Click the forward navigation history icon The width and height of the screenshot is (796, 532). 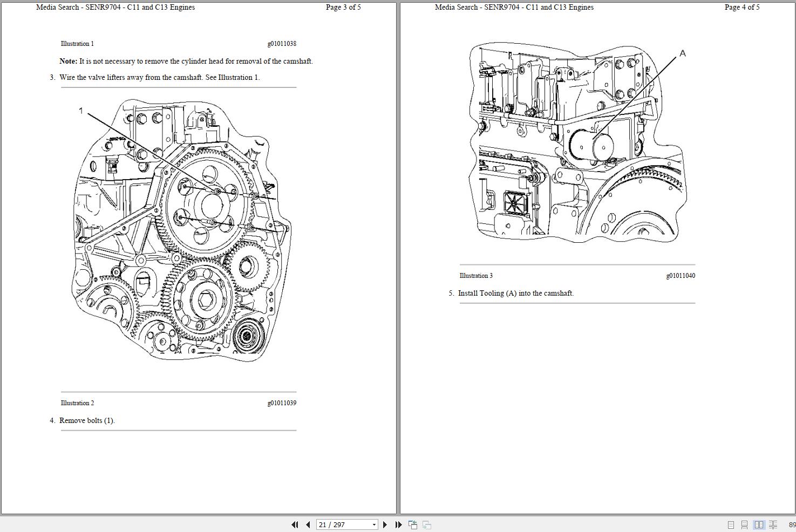pyautogui.click(x=426, y=524)
